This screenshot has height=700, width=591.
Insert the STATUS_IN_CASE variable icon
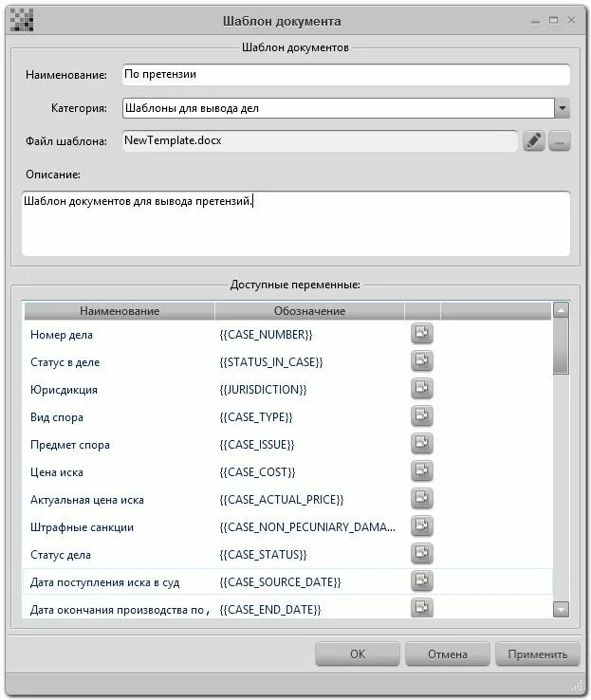422,361
